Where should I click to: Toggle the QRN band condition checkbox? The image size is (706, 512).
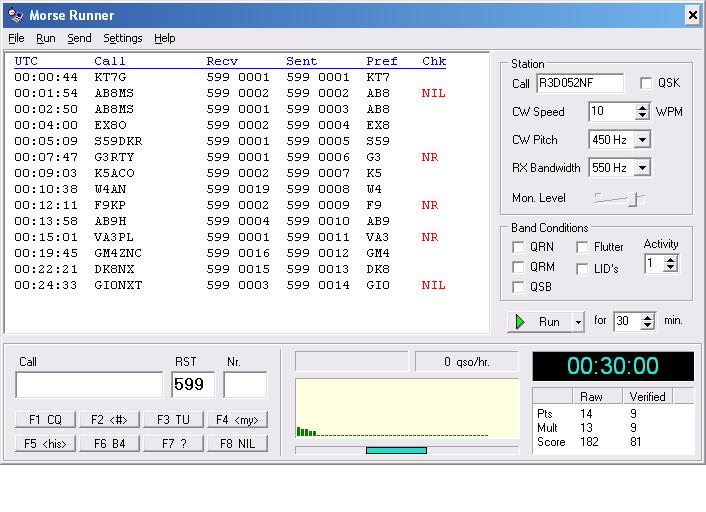coord(518,247)
